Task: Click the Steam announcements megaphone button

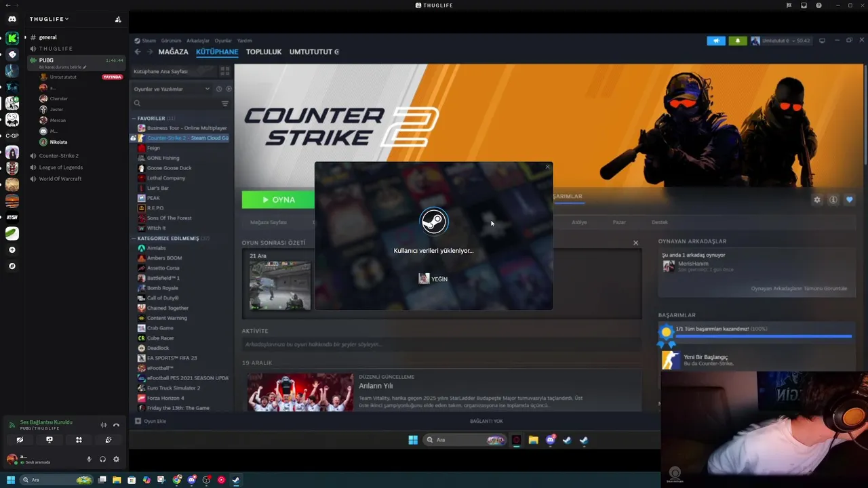Action: (716, 41)
